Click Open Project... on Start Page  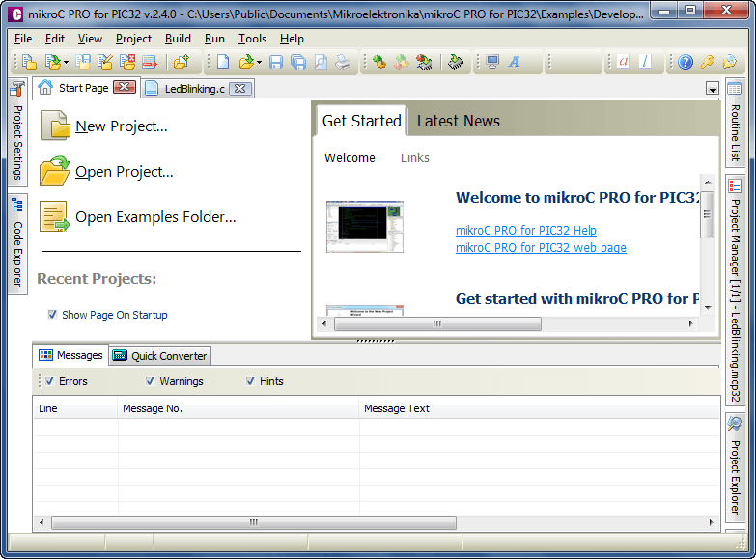(106, 171)
